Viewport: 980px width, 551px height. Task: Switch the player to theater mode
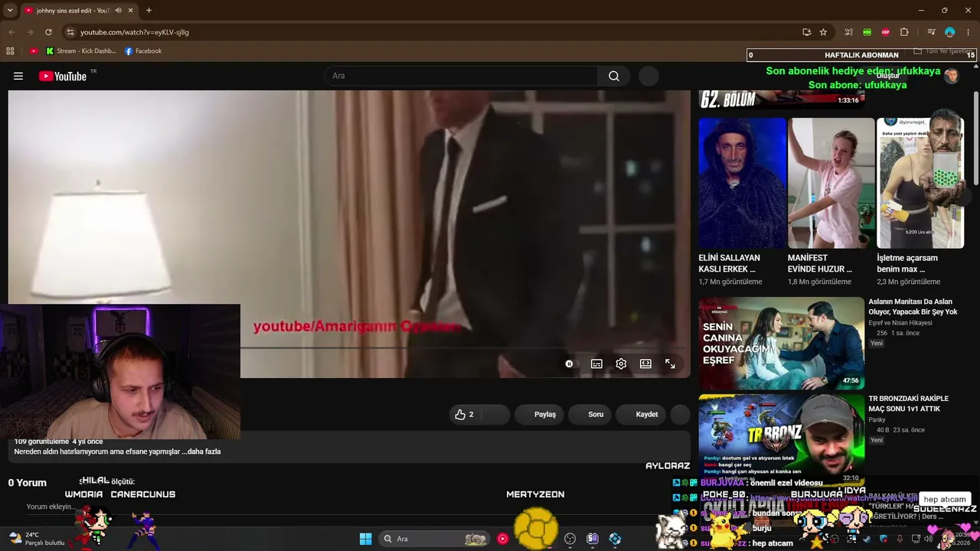click(x=645, y=364)
